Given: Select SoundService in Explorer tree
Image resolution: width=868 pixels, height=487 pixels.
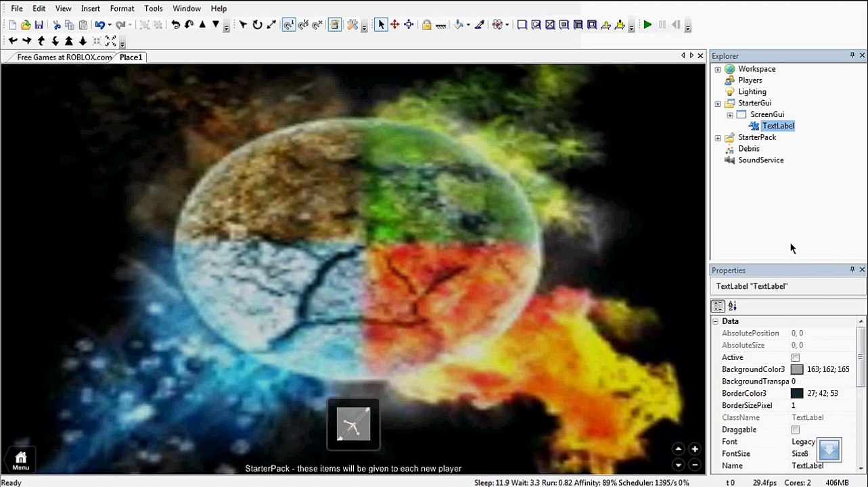Looking at the screenshot, I should pyautogui.click(x=761, y=160).
